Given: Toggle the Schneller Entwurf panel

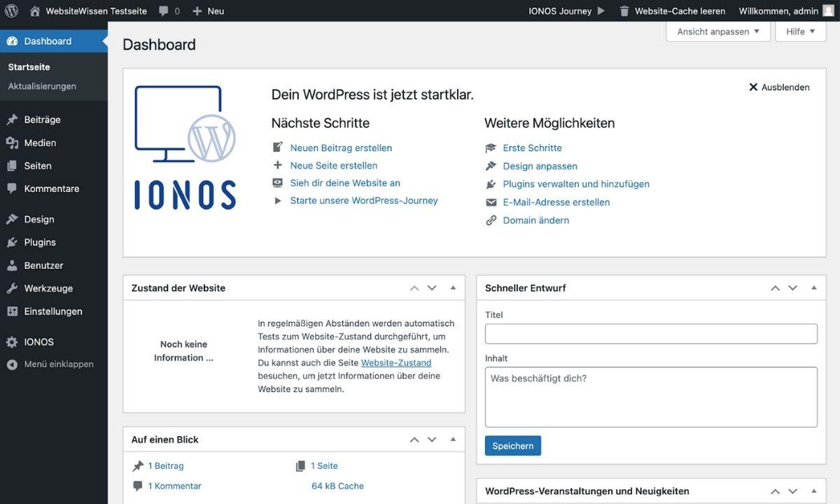Looking at the screenshot, I should click(814, 288).
